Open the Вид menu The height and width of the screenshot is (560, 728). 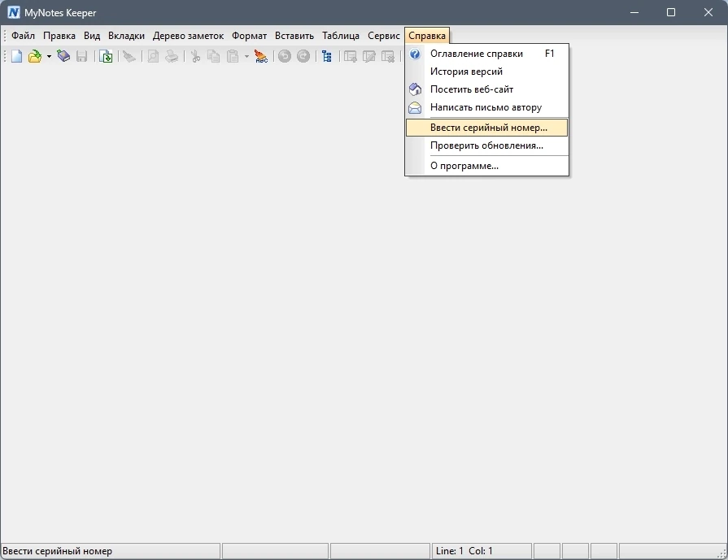tap(92, 36)
